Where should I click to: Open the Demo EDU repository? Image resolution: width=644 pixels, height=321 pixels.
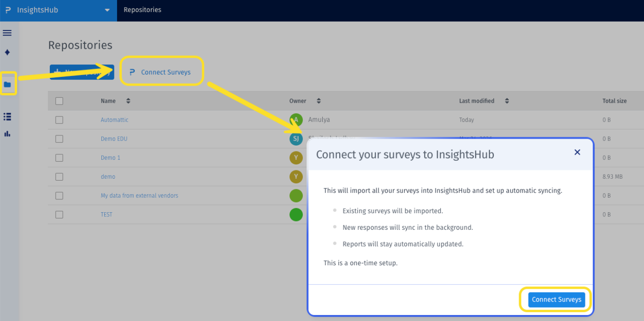[x=114, y=139]
